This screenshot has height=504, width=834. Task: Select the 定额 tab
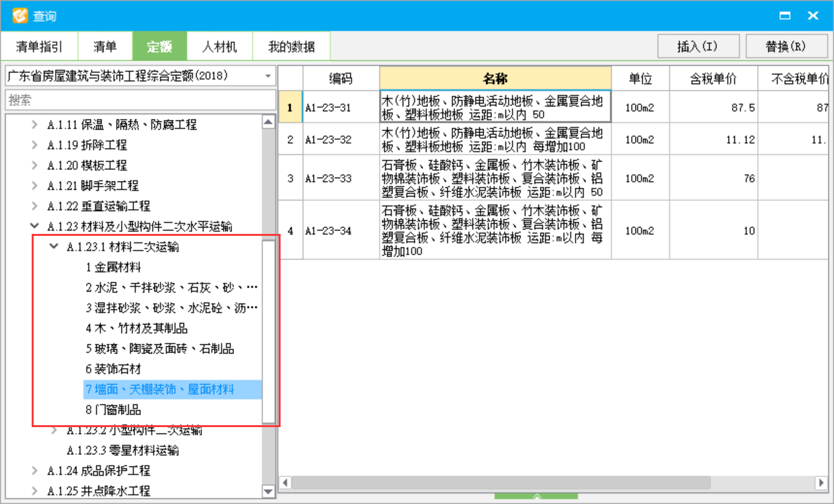coord(160,47)
